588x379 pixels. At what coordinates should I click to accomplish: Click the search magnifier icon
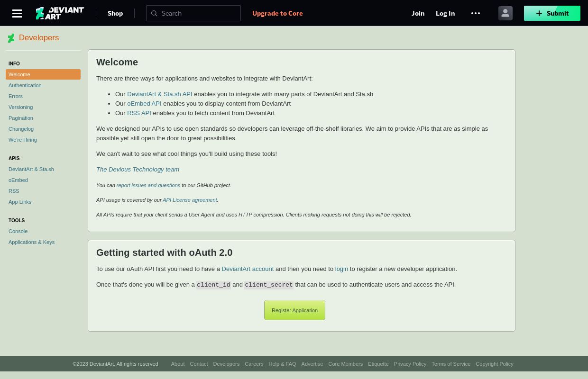point(154,13)
